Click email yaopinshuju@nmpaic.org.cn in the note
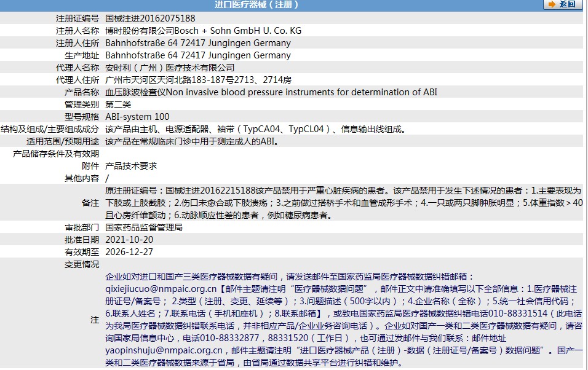This screenshot has height=370, width=588. [164, 350]
